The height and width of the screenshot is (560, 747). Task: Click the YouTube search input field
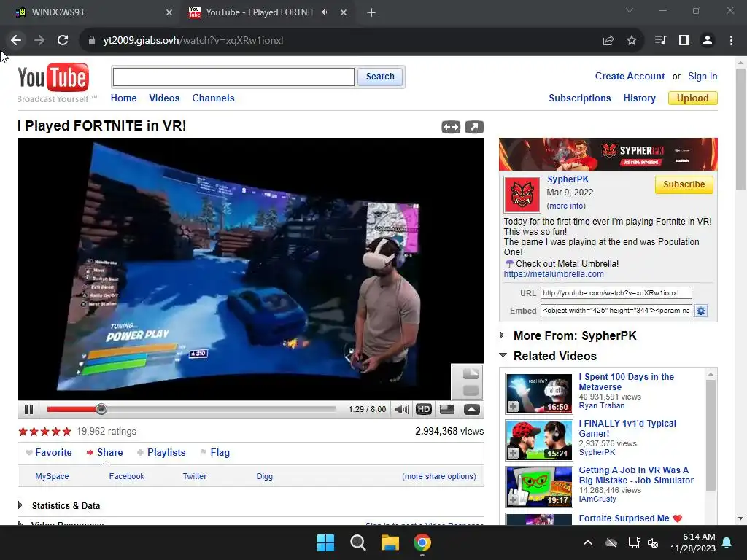click(233, 77)
